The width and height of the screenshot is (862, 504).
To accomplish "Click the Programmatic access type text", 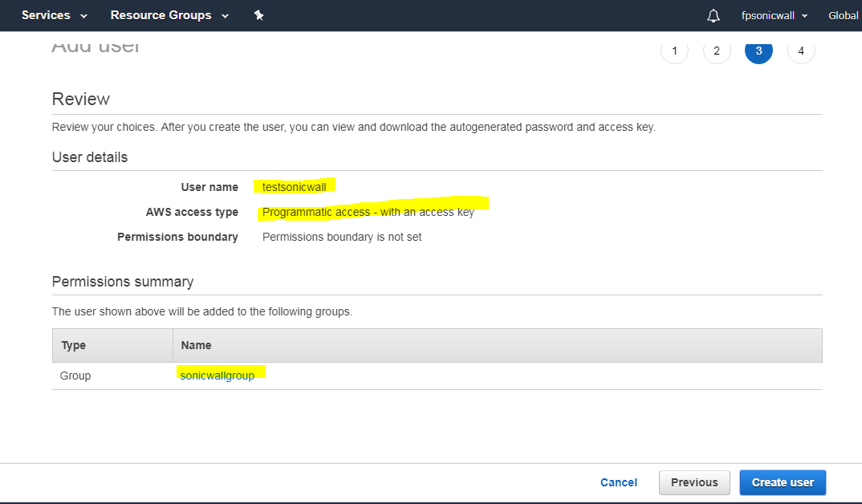I will pos(368,213).
